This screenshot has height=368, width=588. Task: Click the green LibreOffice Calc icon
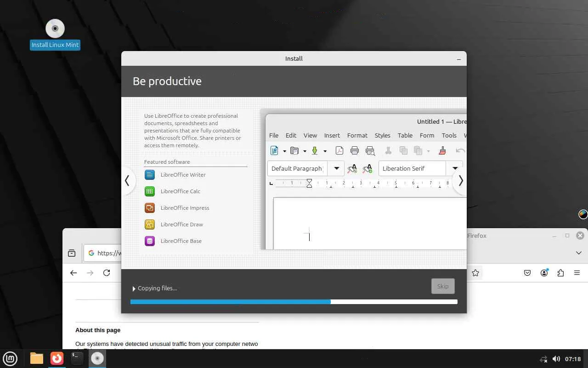[x=149, y=191]
